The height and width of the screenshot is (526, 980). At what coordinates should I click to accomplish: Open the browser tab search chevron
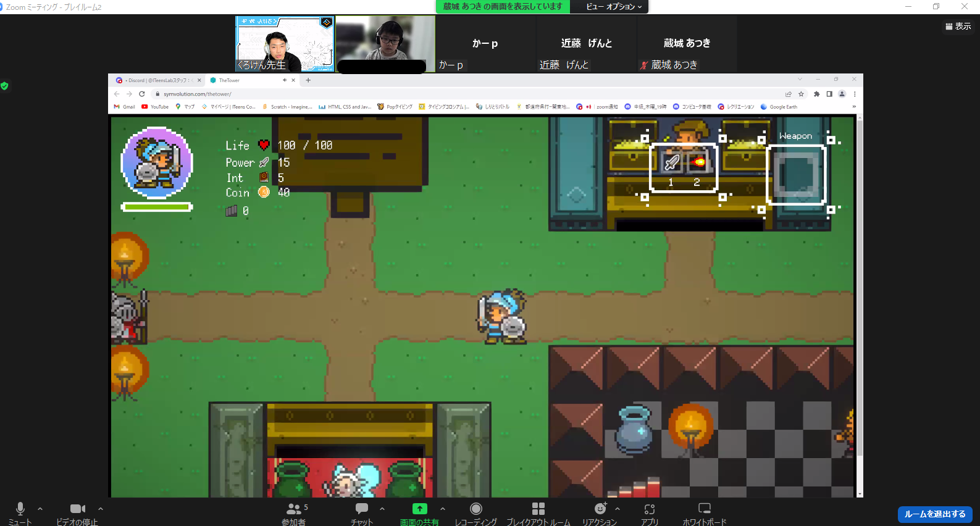pyautogui.click(x=800, y=80)
